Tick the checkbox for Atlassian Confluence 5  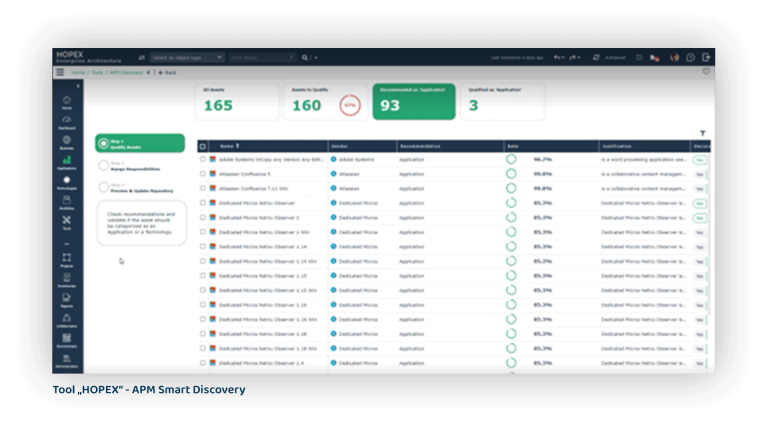[x=202, y=173]
